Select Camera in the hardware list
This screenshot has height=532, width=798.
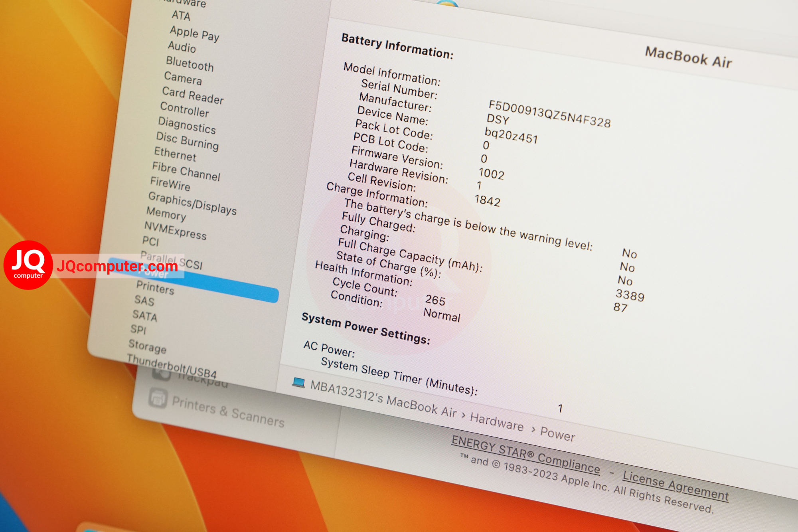pos(183,78)
